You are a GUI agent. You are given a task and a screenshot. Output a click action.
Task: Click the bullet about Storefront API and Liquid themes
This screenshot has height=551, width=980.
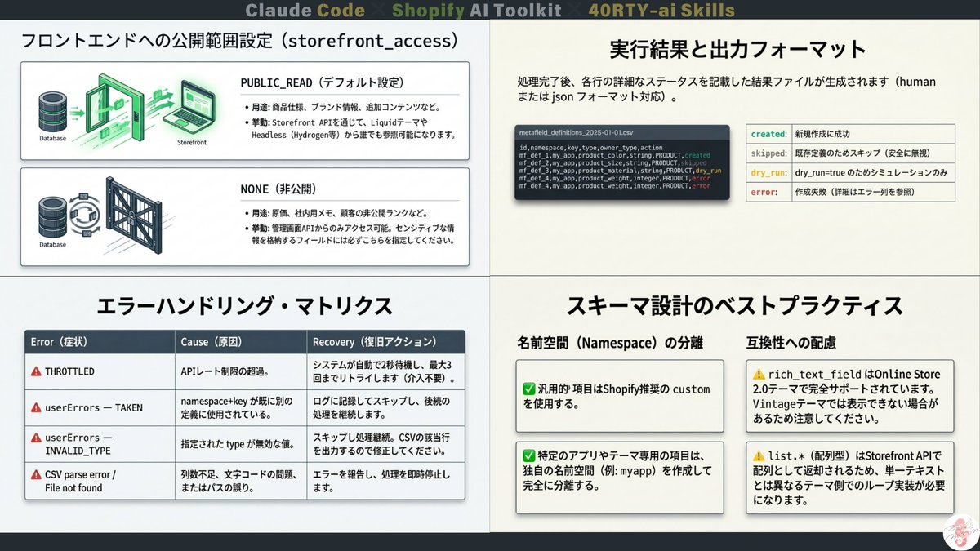coord(350,128)
